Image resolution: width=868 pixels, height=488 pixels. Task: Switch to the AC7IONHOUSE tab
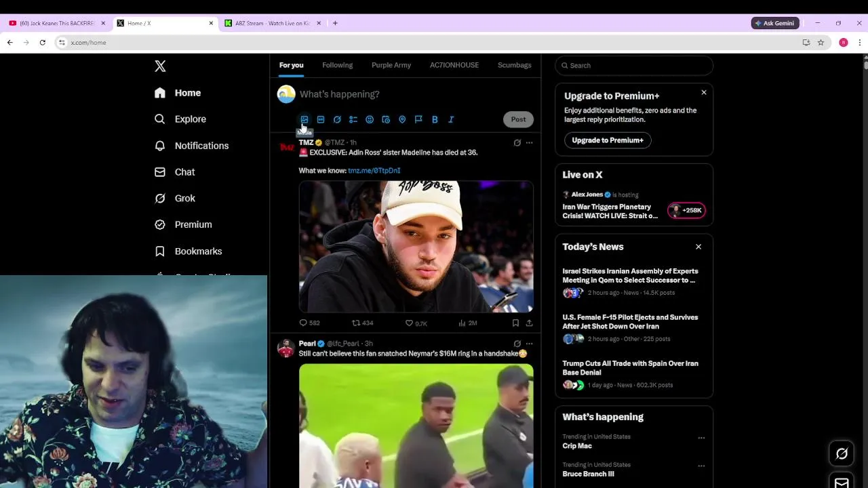point(454,65)
